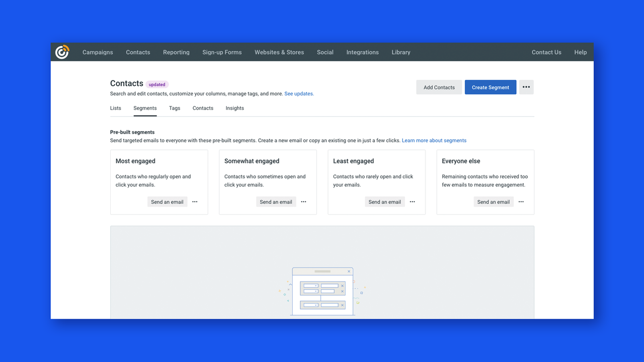Switch to the Lists tab

116,108
